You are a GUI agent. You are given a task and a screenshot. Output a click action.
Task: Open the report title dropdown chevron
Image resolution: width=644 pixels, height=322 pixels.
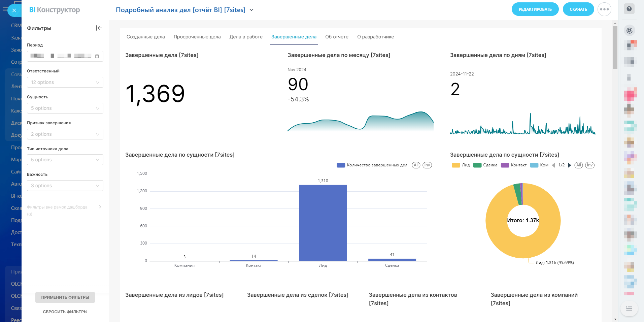[251, 10]
